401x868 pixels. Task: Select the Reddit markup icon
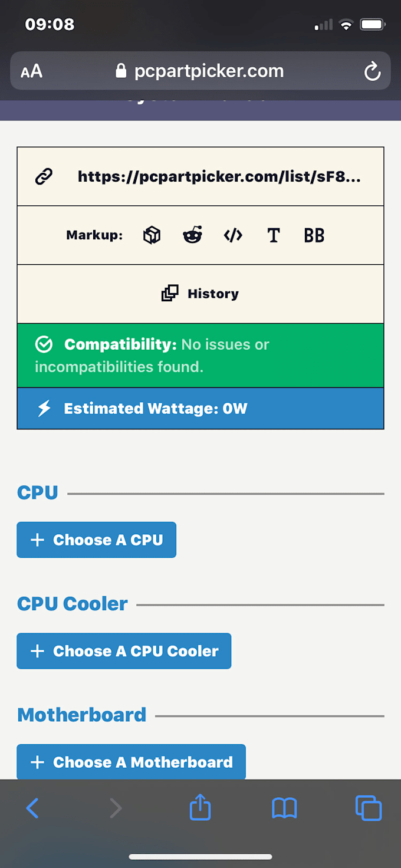pos(192,235)
